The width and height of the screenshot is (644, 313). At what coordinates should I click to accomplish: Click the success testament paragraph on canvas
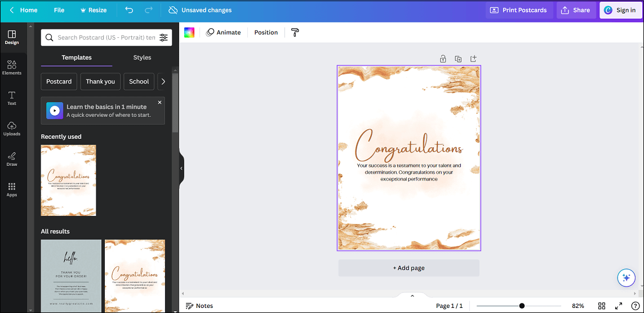[408, 173]
